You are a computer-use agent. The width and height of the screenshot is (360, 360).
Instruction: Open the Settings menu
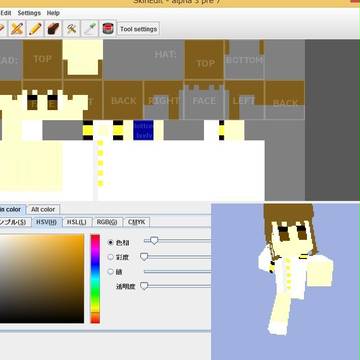(x=29, y=13)
